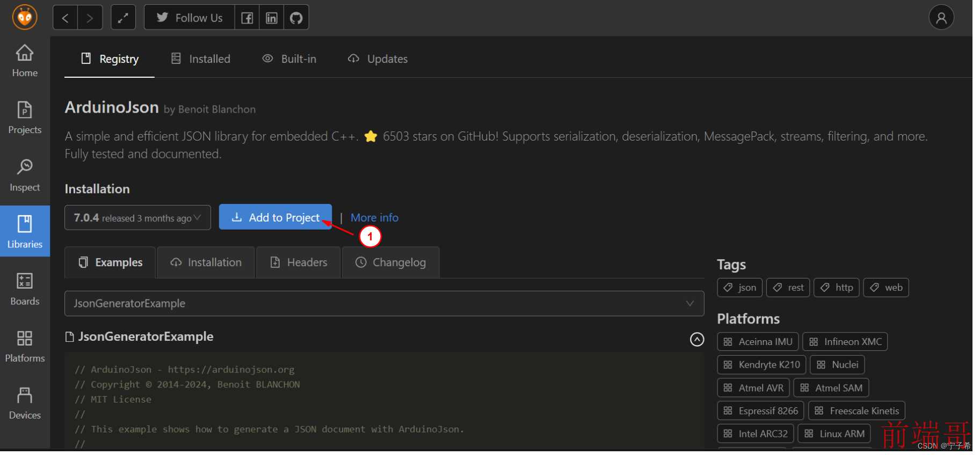Switch to the Registry tab
Screen dimensions: 980x455
(110, 59)
